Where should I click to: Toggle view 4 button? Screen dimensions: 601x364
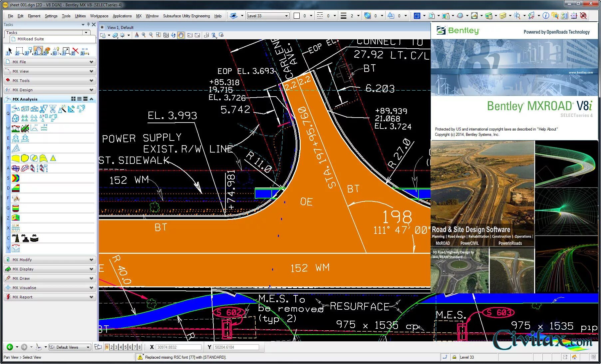(121, 347)
